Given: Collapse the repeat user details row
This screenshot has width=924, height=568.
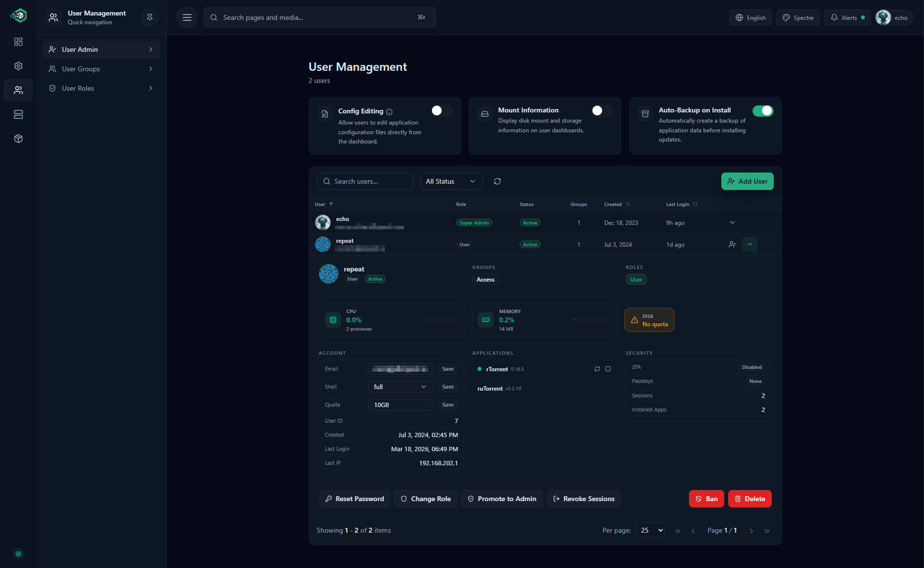Looking at the screenshot, I should (749, 244).
